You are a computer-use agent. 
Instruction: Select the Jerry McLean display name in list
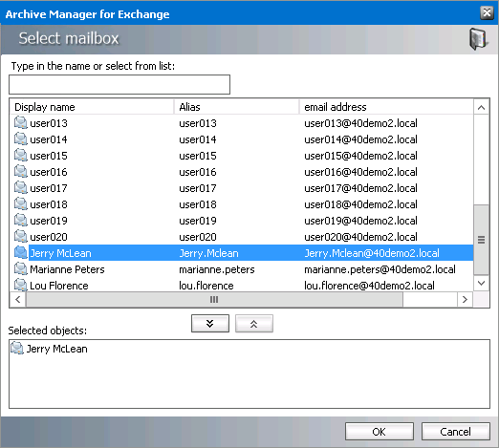tap(60, 253)
